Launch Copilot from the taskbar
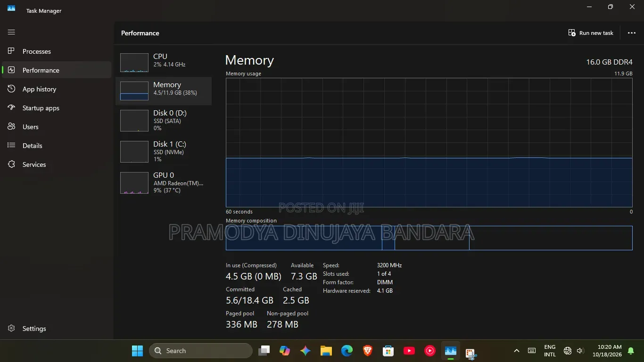 [x=284, y=351]
